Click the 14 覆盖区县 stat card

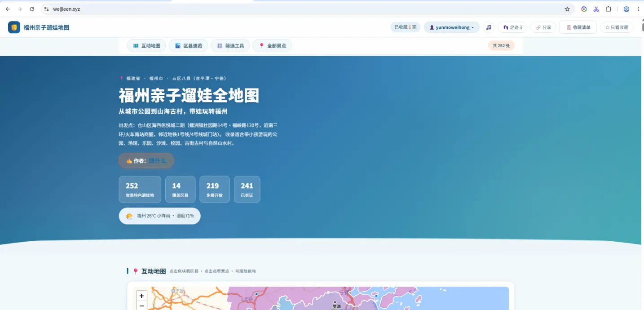click(180, 189)
